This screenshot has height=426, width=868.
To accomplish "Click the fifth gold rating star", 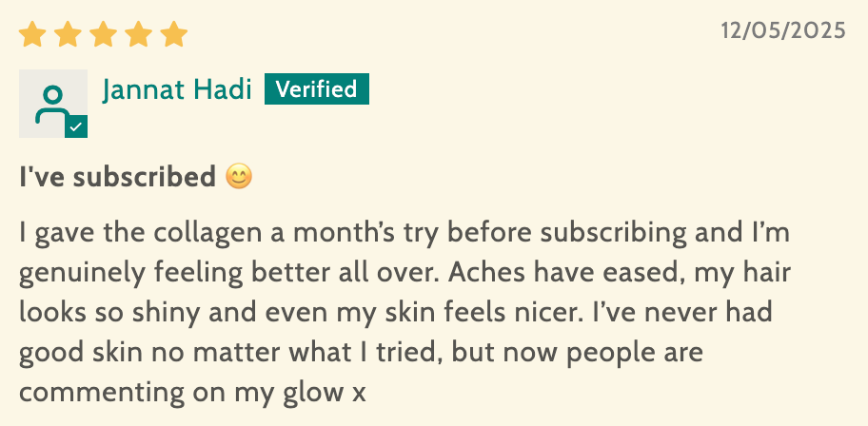I will [x=174, y=35].
